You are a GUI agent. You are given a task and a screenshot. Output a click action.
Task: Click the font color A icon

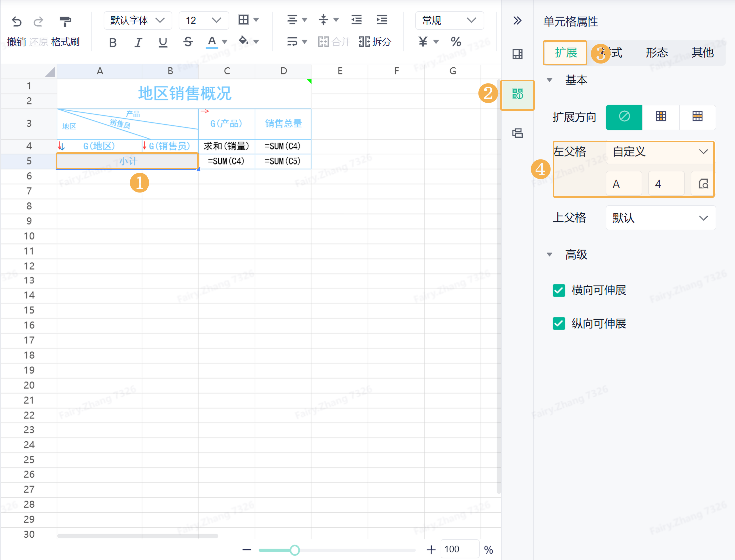pos(212,42)
